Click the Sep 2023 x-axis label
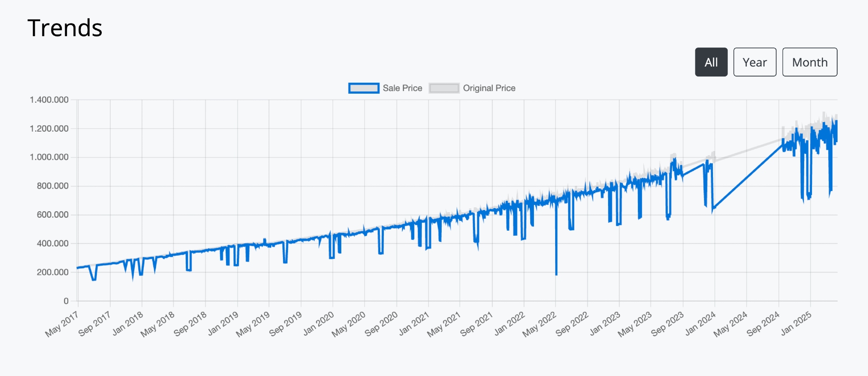 click(x=667, y=324)
